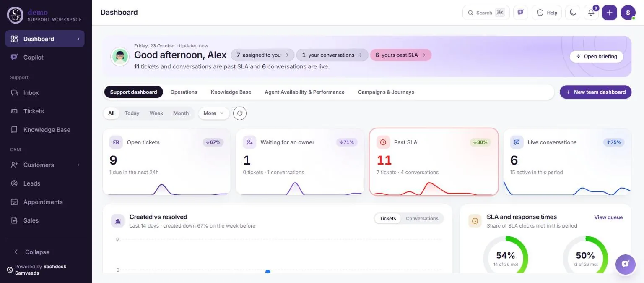Image resolution: width=644 pixels, height=283 pixels.
Task: Click the purple plus create button
Action: 610,13
